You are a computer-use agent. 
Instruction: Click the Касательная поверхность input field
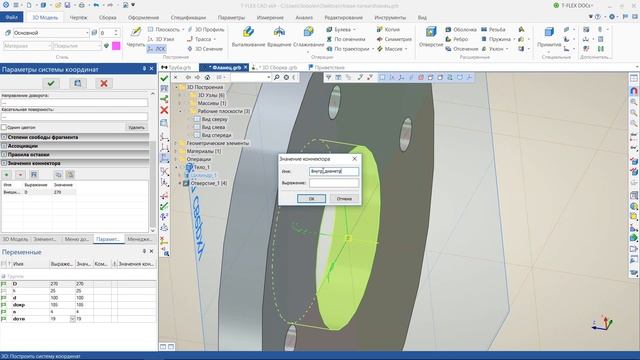(x=74, y=116)
